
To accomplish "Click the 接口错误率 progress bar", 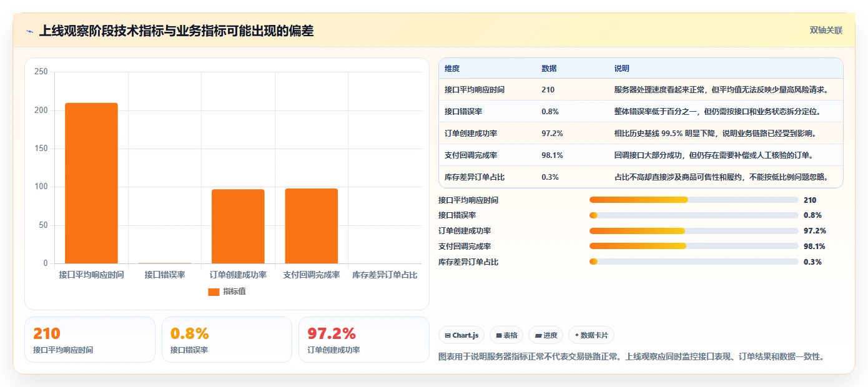I will (x=694, y=215).
